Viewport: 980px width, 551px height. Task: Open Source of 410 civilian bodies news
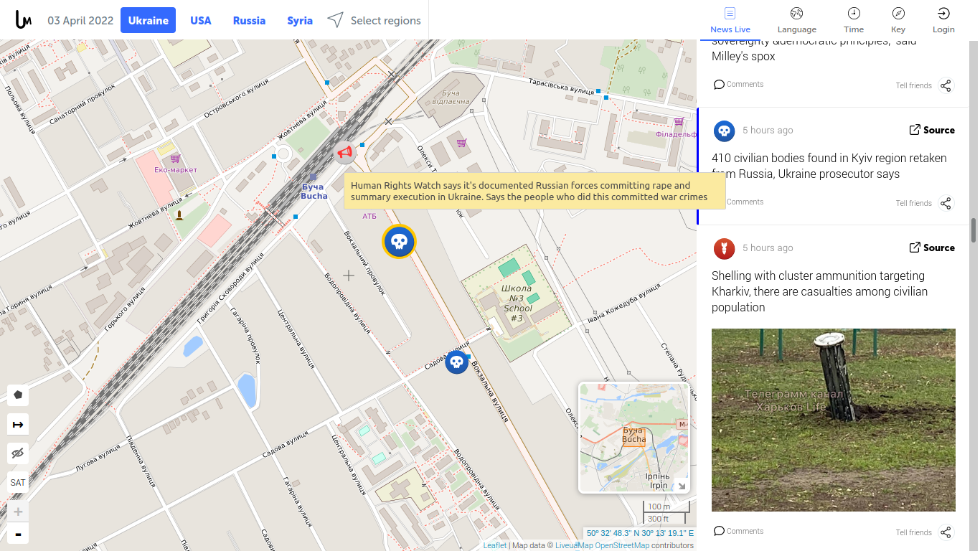932,130
